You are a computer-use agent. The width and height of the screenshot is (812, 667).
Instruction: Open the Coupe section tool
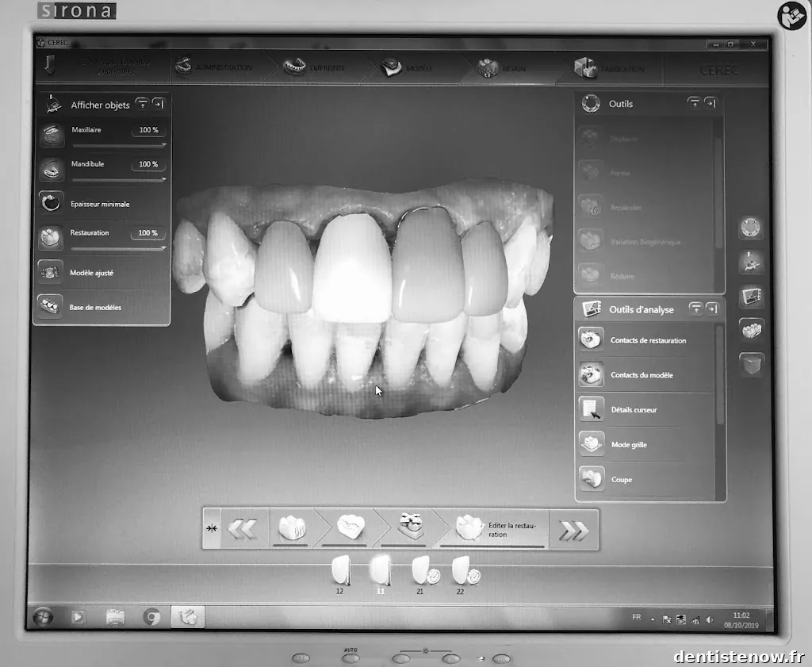(x=591, y=479)
